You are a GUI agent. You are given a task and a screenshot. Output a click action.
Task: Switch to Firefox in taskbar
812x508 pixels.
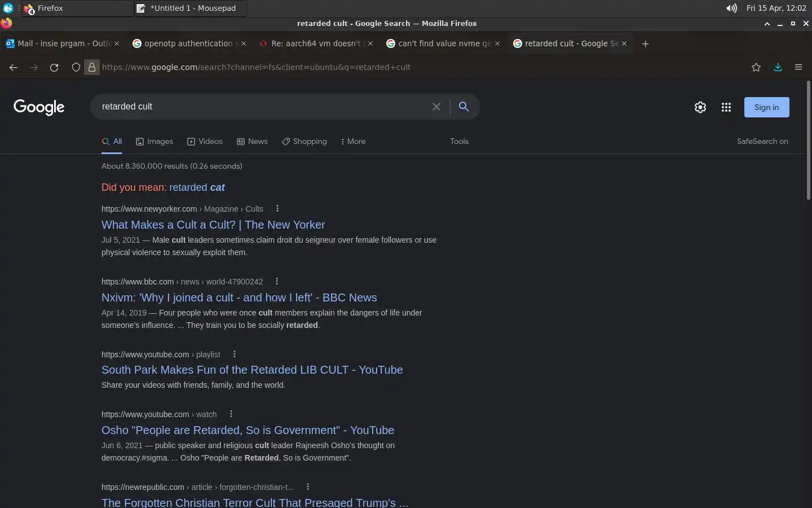[78, 8]
